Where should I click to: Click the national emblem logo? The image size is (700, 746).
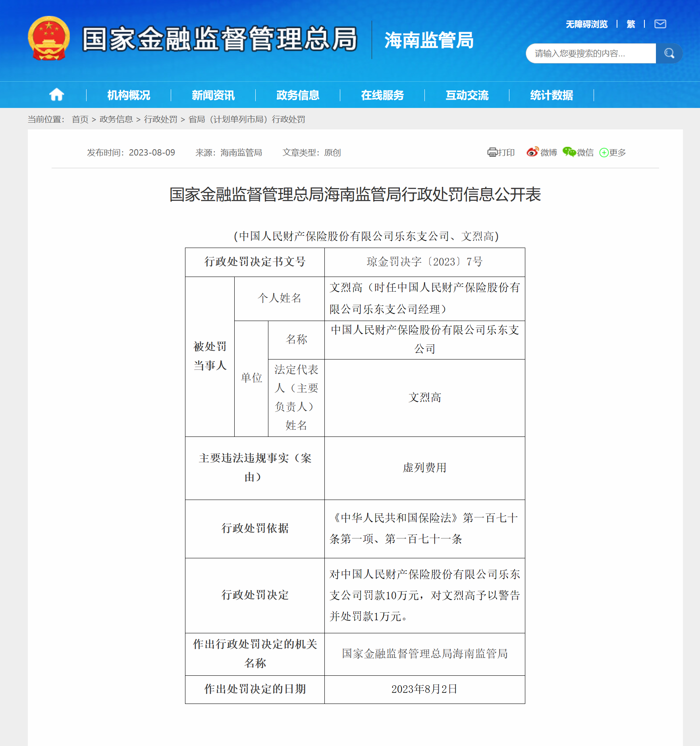pyautogui.click(x=49, y=38)
